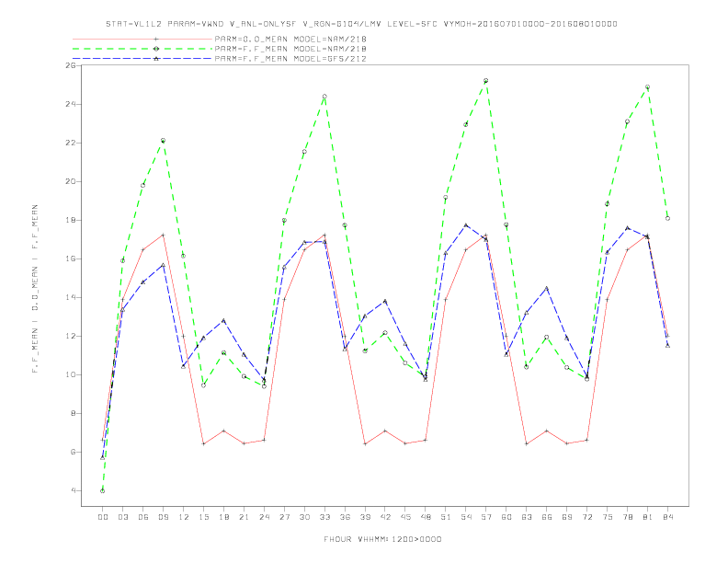Click the green circle data point at hour 57
Image resolution: width=728 pixels, height=563 pixels.
coord(486,81)
